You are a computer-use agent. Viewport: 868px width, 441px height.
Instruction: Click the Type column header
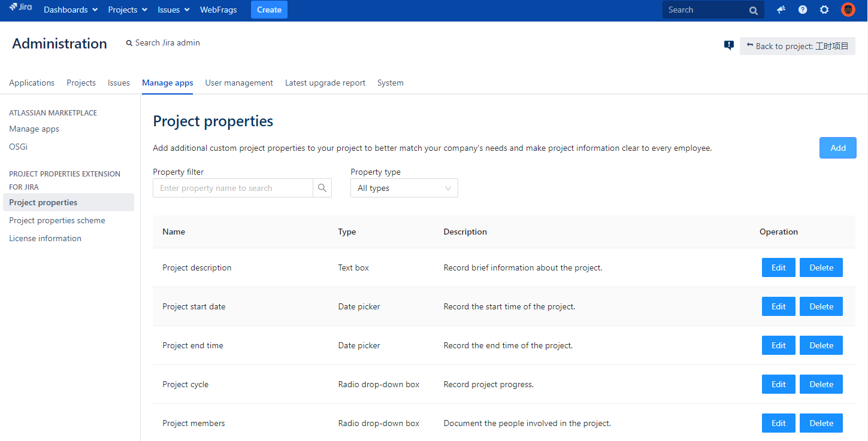[347, 232]
